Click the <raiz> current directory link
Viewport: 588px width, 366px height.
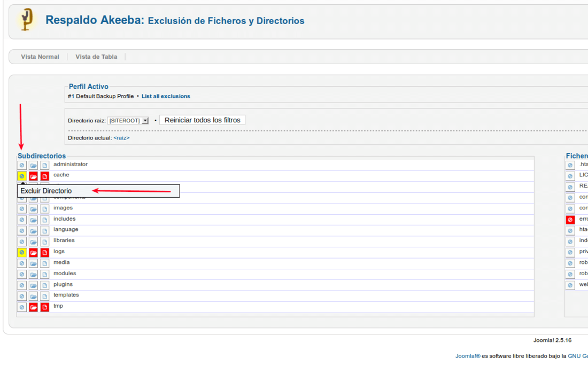coord(121,138)
